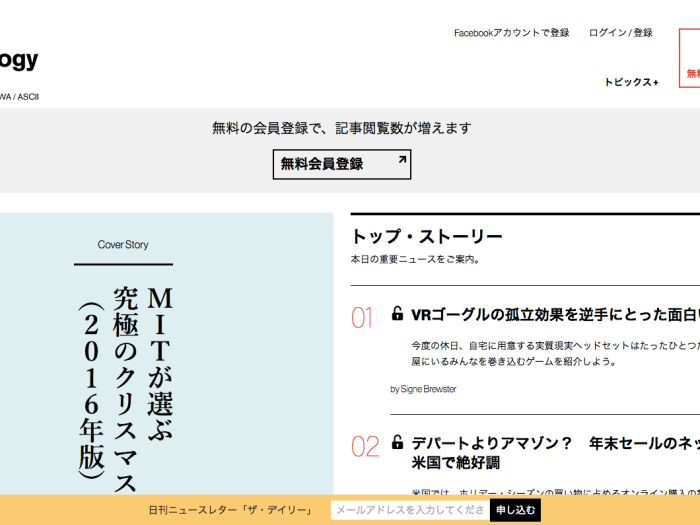Viewport: 700px width, 525px height.
Task: Click the lock icon beside the VRゴーグル headline
Action: [397, 314]
